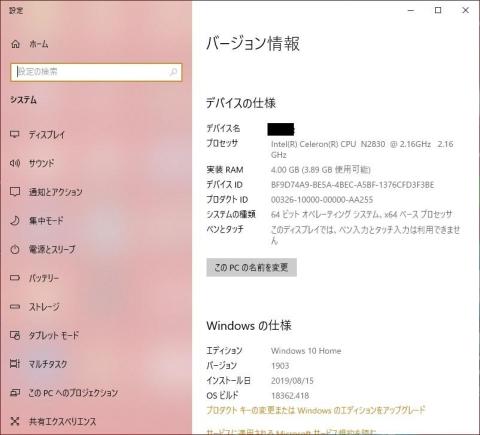Go to 通知とアクション settings
Viewport: 480px width, 435px height.
pyautogui.click(x=55, y=192)
